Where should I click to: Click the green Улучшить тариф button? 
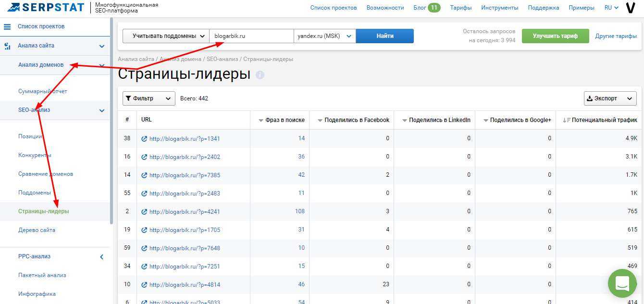(555, 36)
